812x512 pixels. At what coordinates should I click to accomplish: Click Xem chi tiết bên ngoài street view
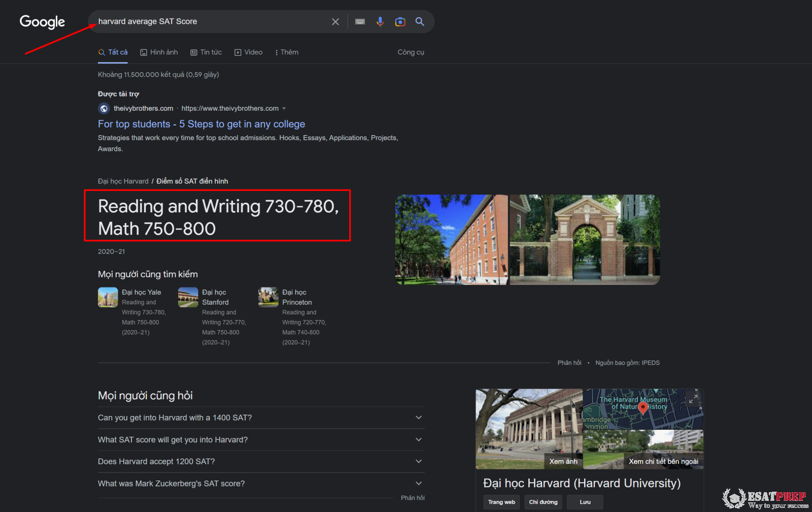(663, 461)
